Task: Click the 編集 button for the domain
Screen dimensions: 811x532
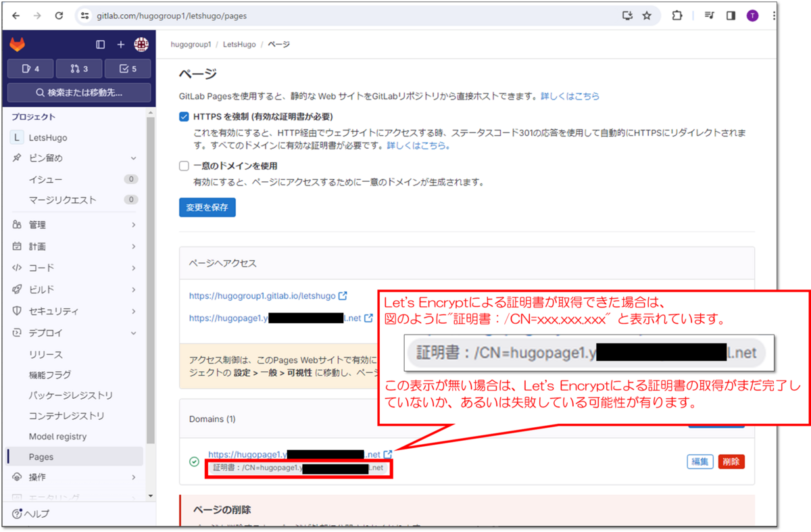Action: click(700, 462)
